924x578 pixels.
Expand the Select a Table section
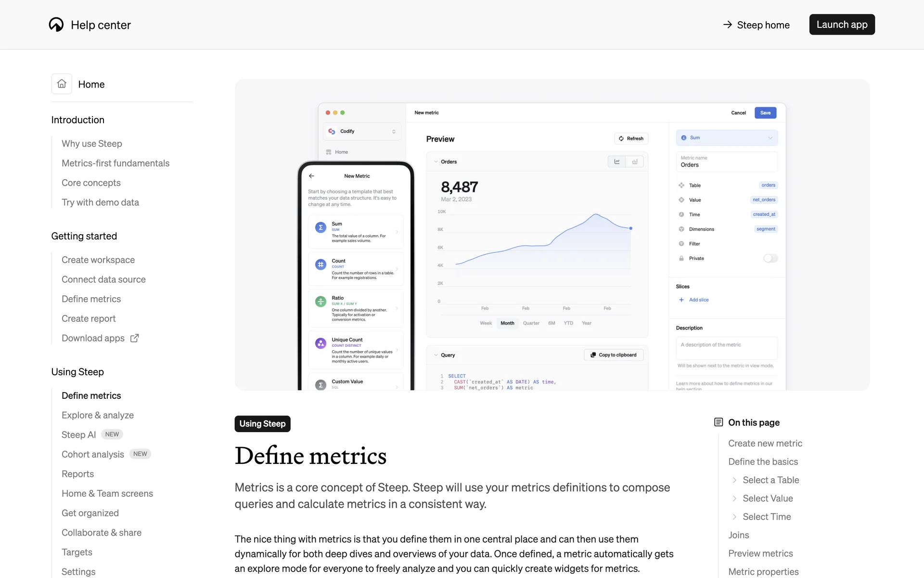click(734, 480)
